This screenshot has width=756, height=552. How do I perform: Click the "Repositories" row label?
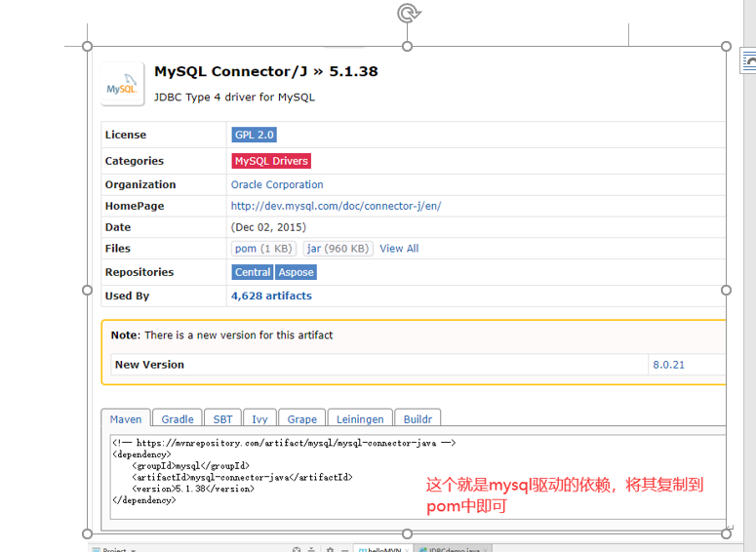[x=139, y=272]
